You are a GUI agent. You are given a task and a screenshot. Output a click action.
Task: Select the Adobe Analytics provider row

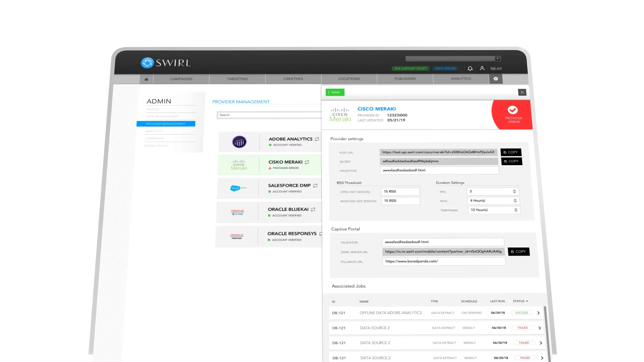click(x=270, y=142)
